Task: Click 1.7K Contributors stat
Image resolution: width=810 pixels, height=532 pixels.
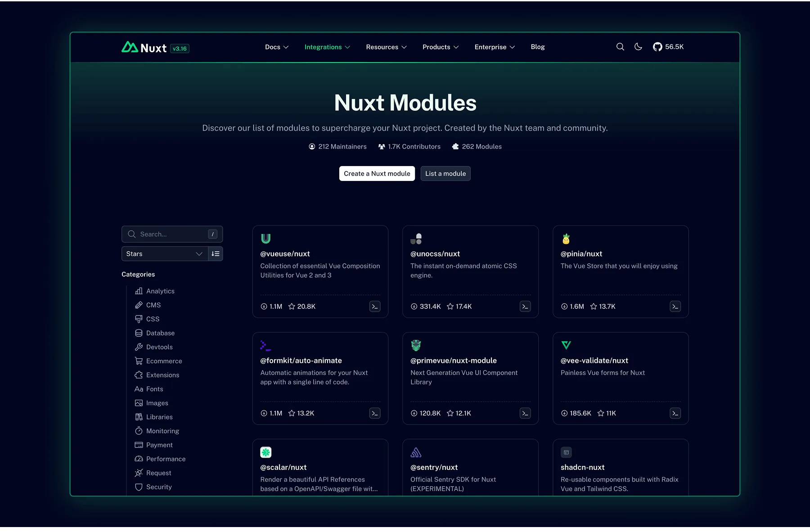Action: (x=409, y=147)
